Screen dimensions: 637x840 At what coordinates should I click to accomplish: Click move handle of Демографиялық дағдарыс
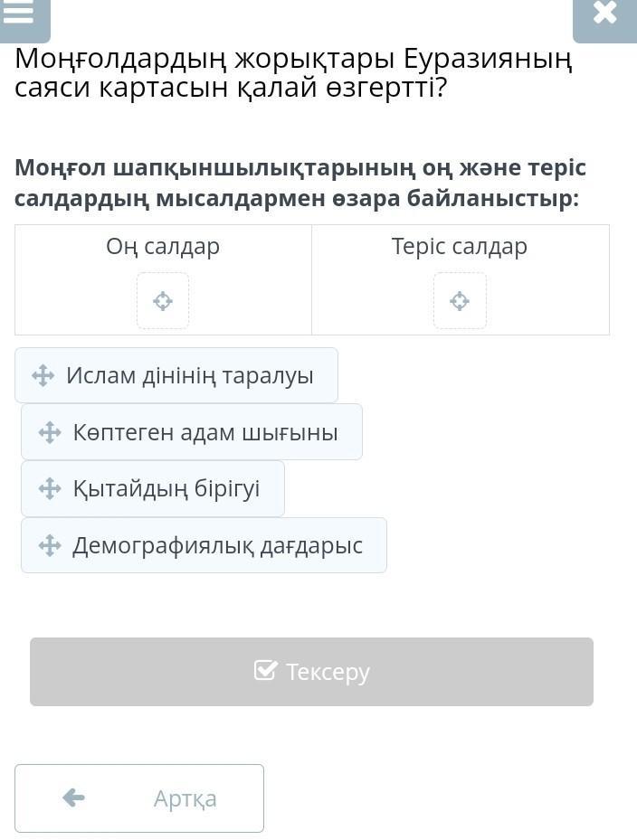(50, 545)
